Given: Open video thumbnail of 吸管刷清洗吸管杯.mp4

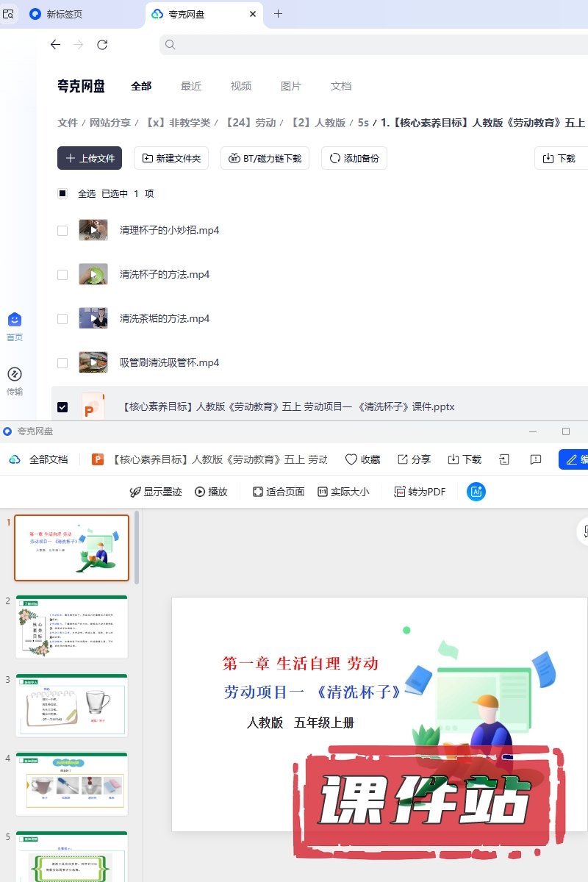Looking at the screenshot, I should [93, 362].
